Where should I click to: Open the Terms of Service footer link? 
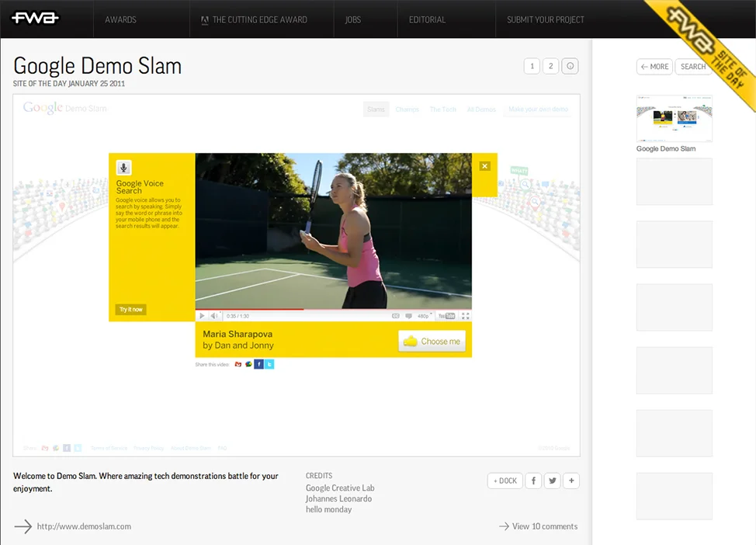point(109,448)
